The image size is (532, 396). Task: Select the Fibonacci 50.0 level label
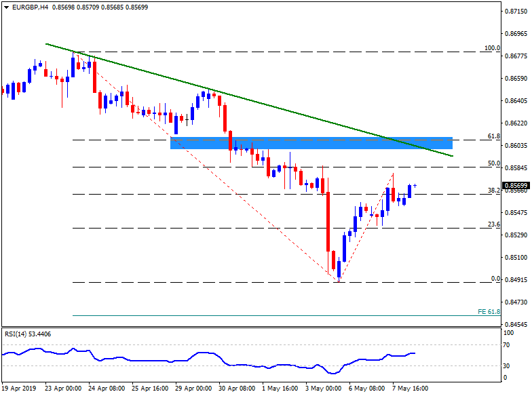click(x=494, y=163)
